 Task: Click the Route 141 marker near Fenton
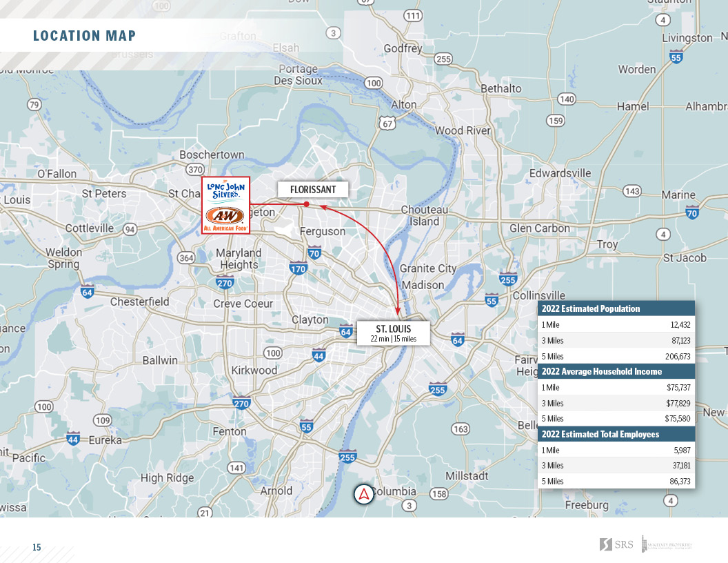click(236, 467)
